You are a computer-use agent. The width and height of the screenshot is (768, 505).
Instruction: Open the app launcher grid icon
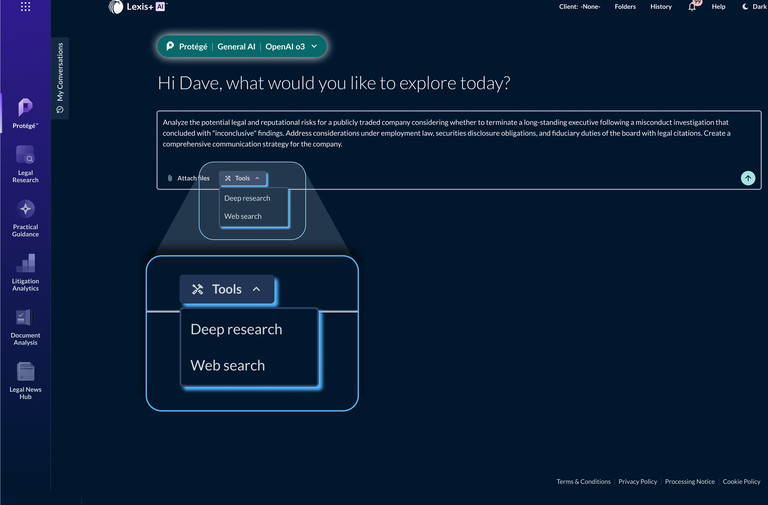(x=25, y=6)
